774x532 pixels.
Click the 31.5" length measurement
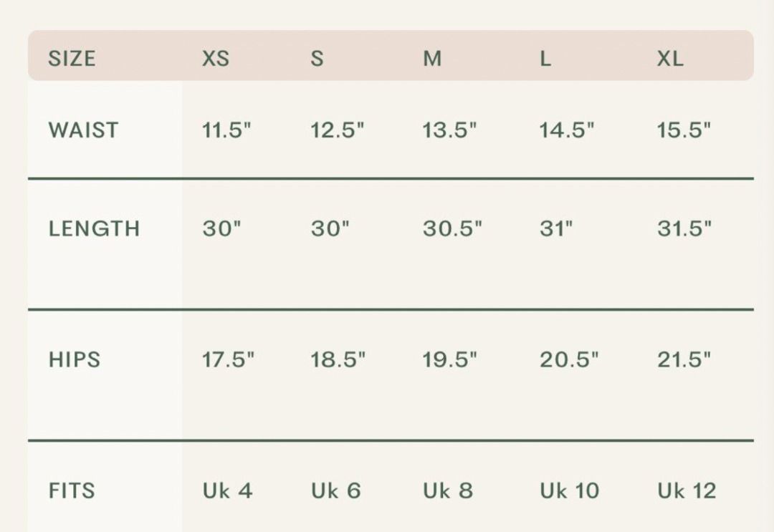click(684, 228)
